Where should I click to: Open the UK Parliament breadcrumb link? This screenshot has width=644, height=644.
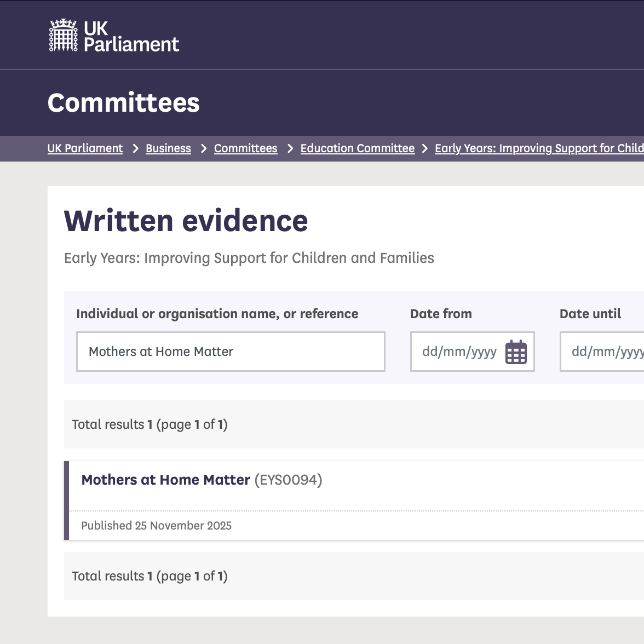coord(85,148)
